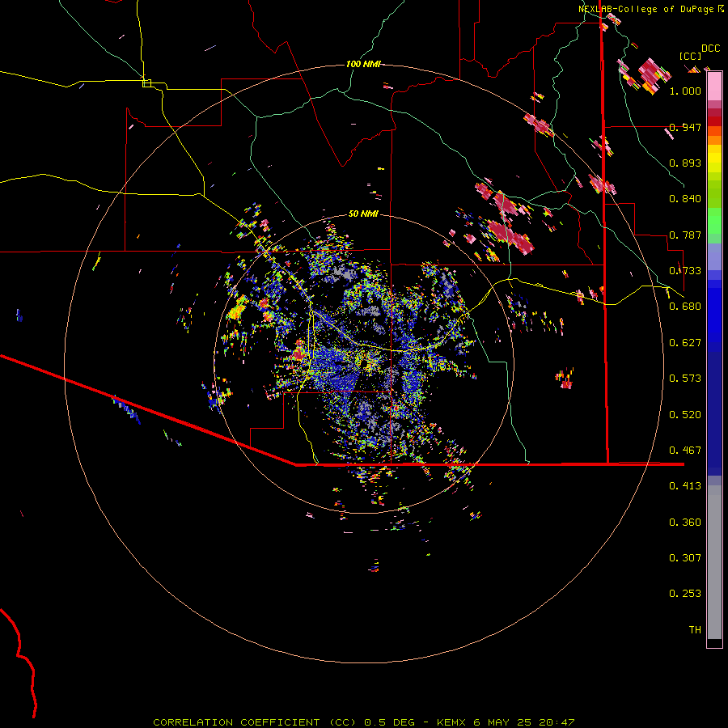Viewport: 728px width, 728px height.
Task: Click the 0.413 scale value
Action: tap(685, 486)
